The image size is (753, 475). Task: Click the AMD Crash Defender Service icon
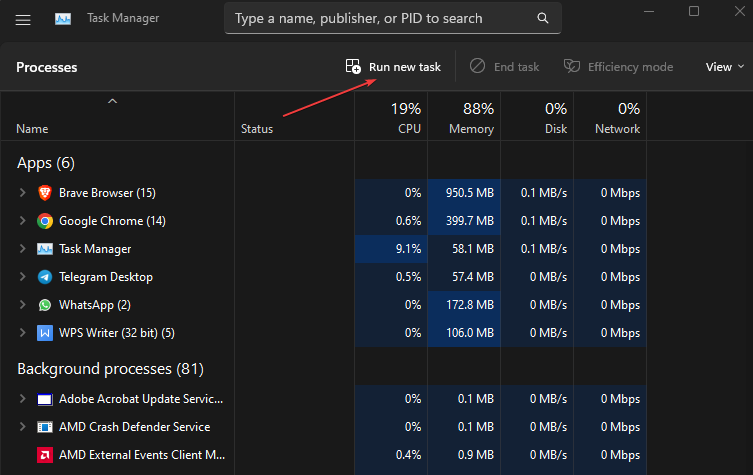(45, 427)
